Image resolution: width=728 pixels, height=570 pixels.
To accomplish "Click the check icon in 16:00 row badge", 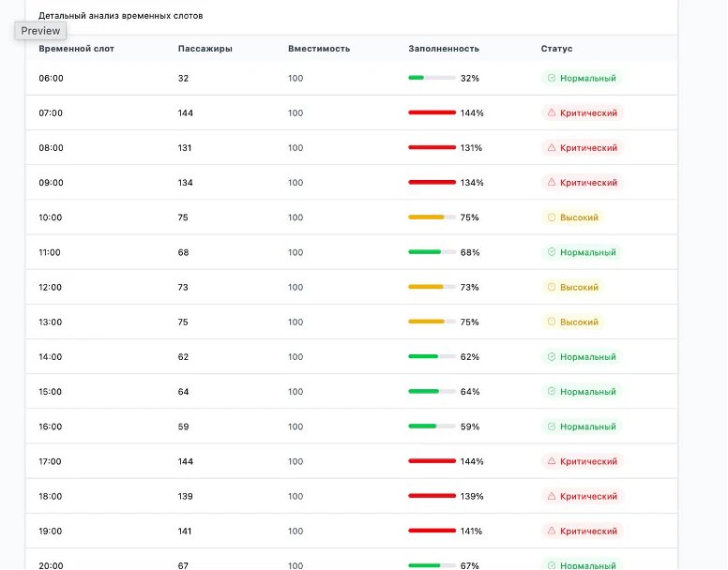I will point(551,427).
